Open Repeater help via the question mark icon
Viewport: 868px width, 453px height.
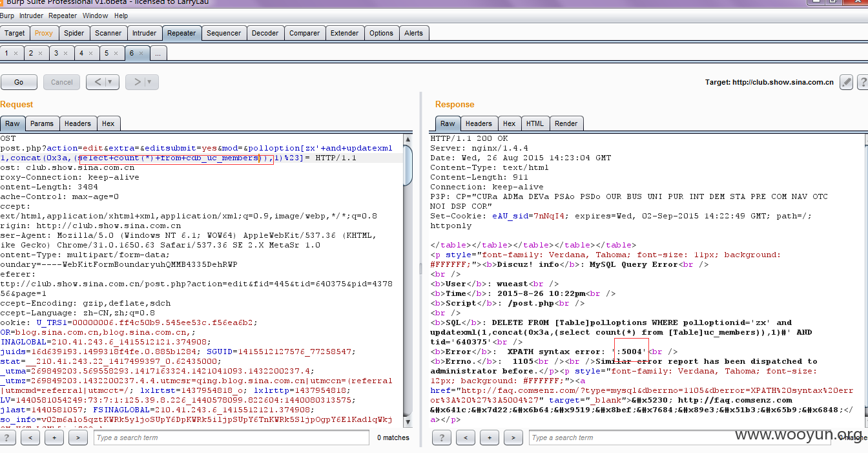point(862,82)
